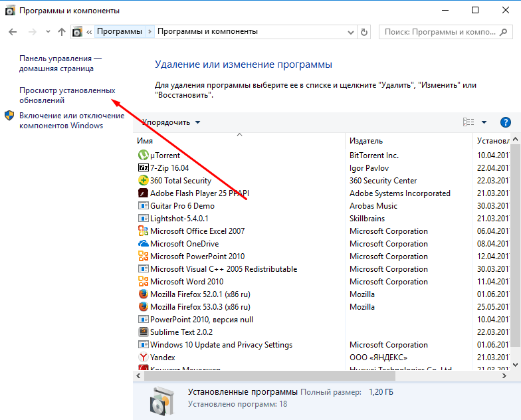
Task: Click the Yandex browser icon
Action: click(144, 358)
